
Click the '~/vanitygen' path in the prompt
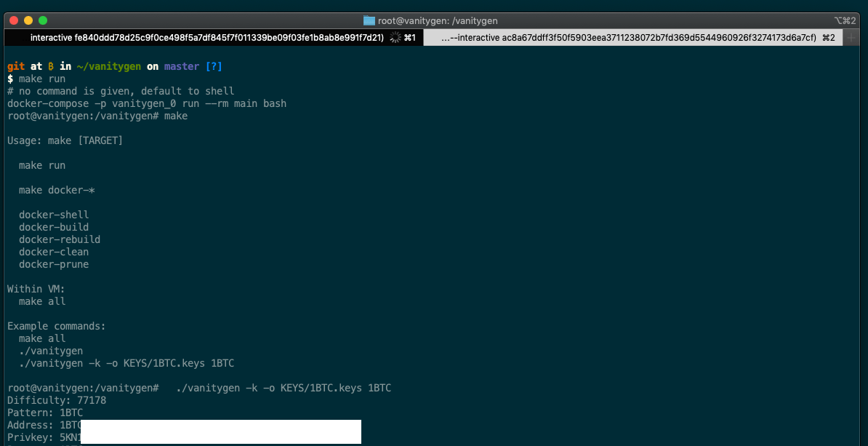pyautogui.click(x=109, y=66)
